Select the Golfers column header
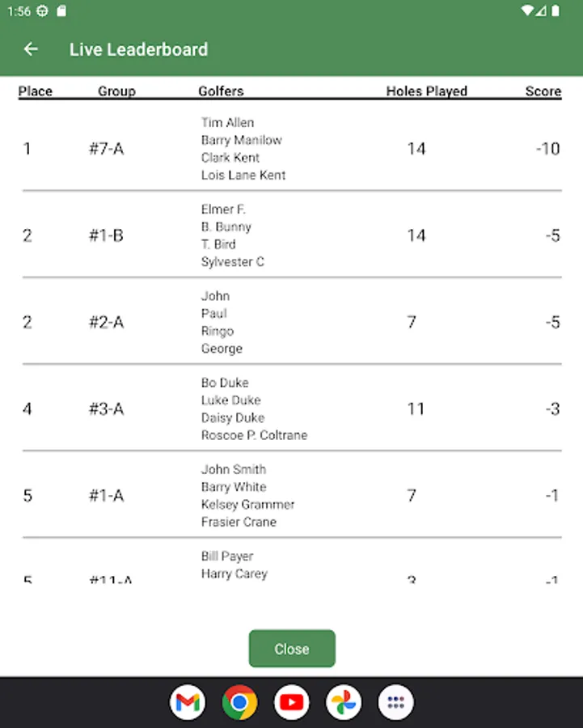583x728 pixels. pos(221,91)
